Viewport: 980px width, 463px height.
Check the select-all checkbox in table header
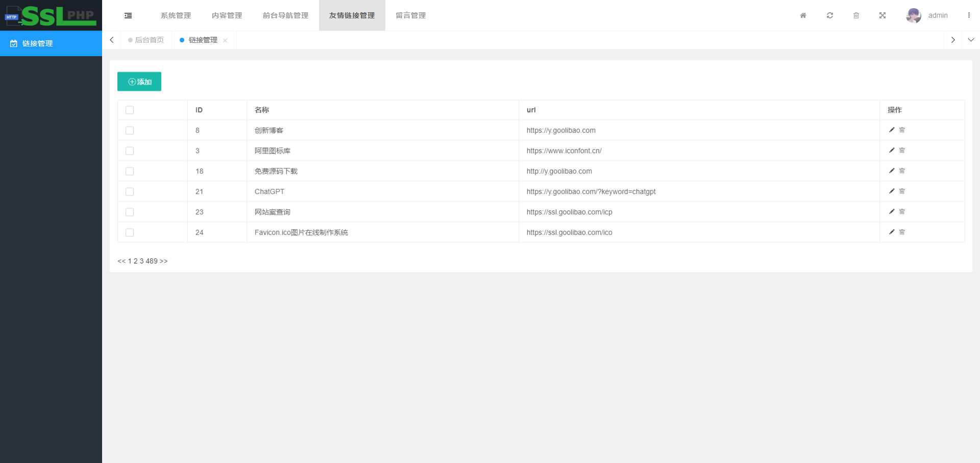click(x=130, y=110)
